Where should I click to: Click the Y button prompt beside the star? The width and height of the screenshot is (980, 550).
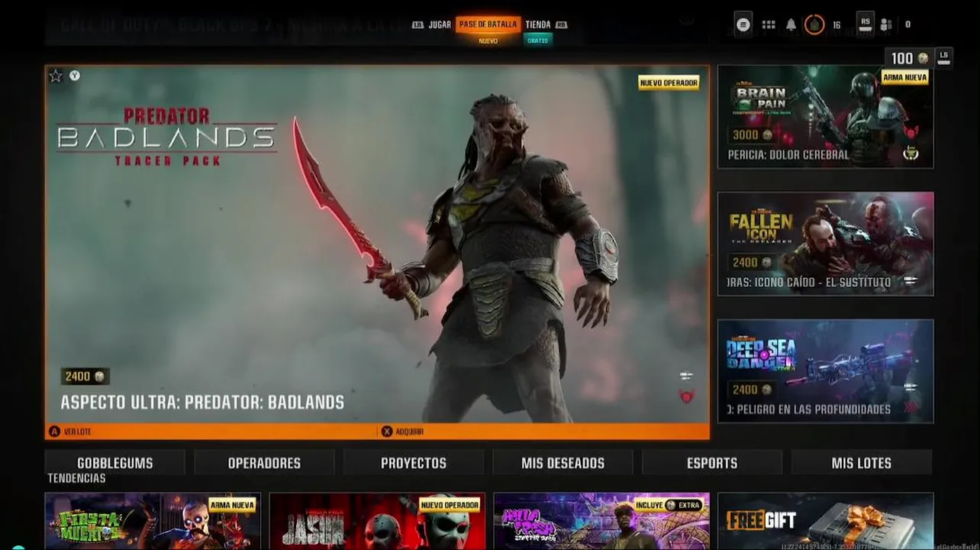tap(75, 76)
